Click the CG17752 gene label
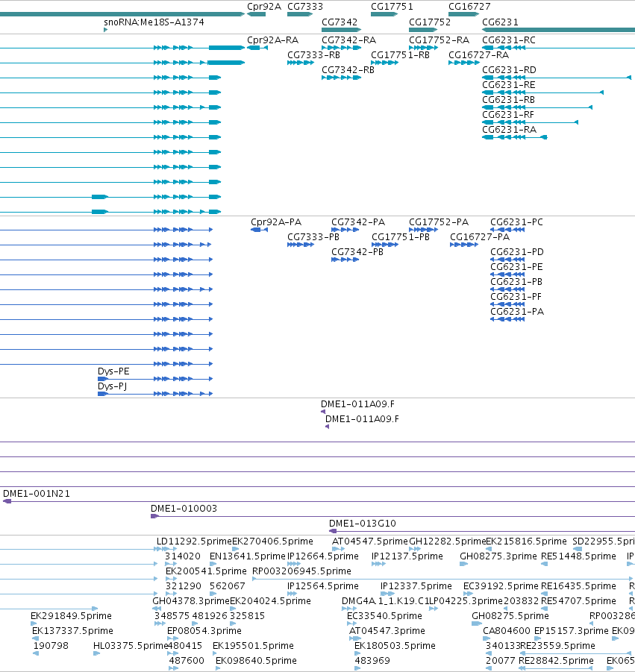Screen dimensions: 635x672 (x=430, y=22)
